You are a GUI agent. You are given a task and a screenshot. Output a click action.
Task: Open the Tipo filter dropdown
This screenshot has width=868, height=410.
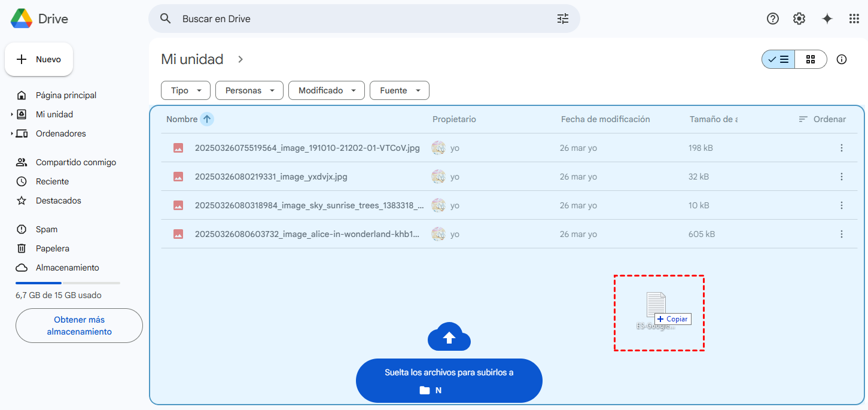click(x=185, y=90)
